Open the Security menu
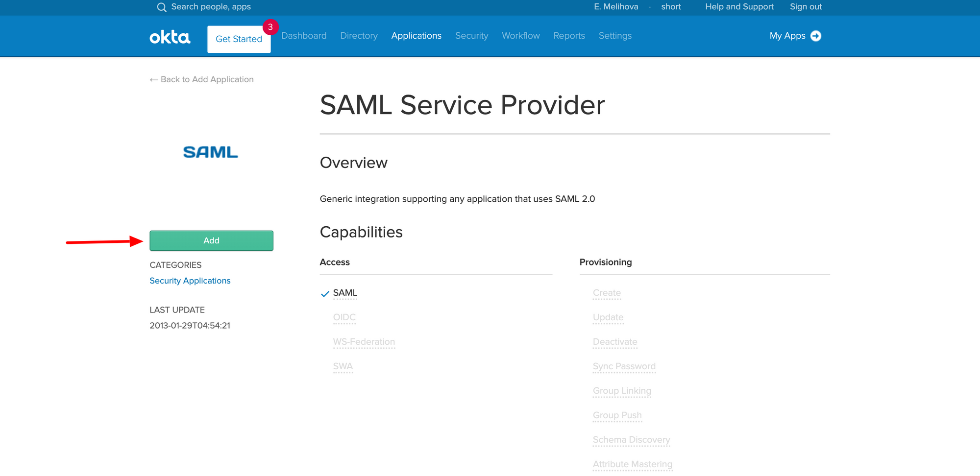Image resolution: width=980 pixels, height=476 pixels. 472,36
